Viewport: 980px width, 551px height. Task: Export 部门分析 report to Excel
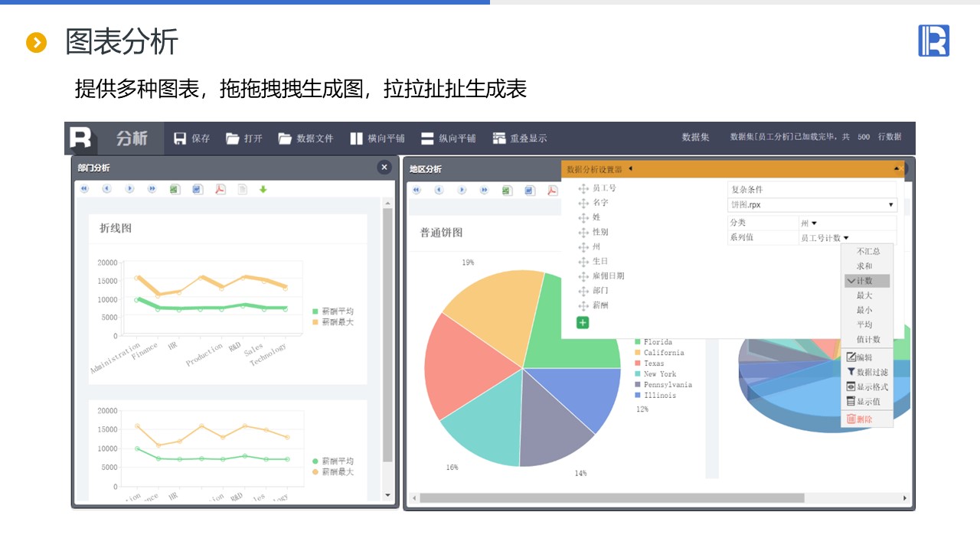pos(175,189)
